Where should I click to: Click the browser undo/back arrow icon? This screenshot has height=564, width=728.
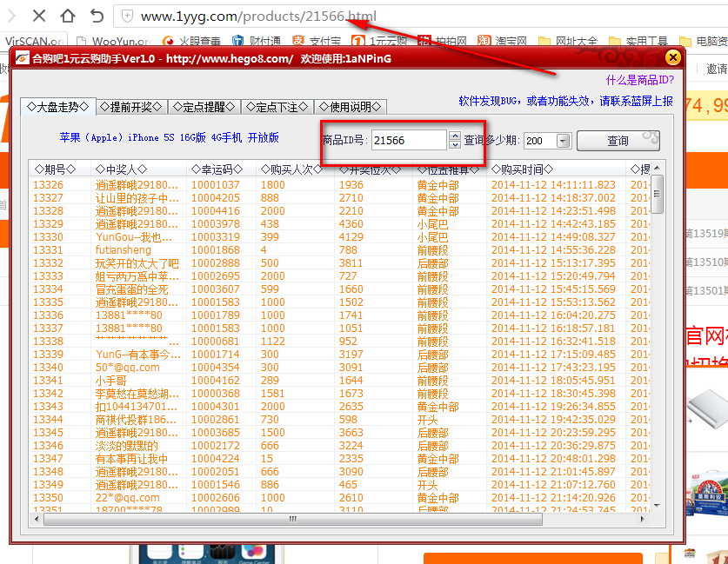(x=97, y=16)
